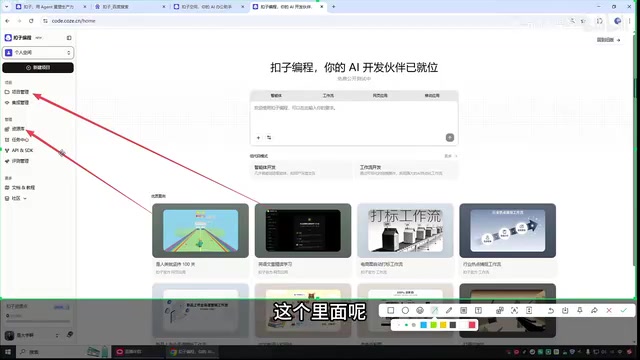Click the long scrolling screenshot icon
Screen dimensions: 640x360
pos(529,311)
